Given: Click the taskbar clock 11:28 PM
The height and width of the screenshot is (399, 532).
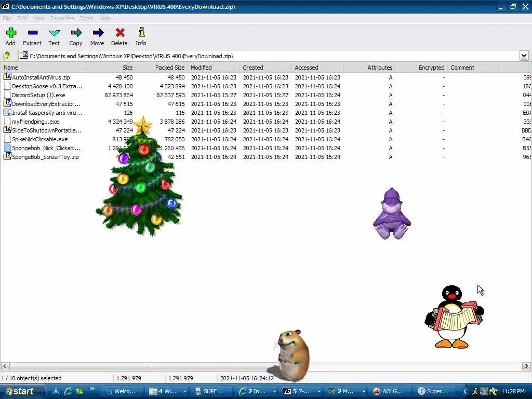Looking at the screenshot, I should (x=513, y=392).
